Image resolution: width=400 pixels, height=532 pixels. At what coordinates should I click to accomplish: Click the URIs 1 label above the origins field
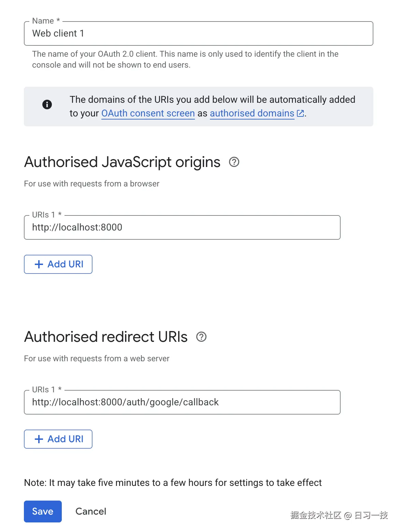point(46,215)
